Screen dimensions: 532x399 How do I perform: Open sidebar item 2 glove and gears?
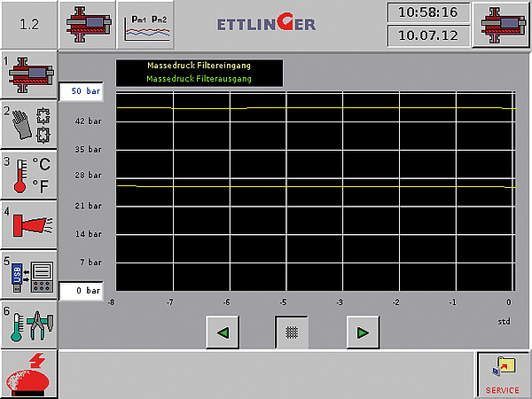[28, 125]
